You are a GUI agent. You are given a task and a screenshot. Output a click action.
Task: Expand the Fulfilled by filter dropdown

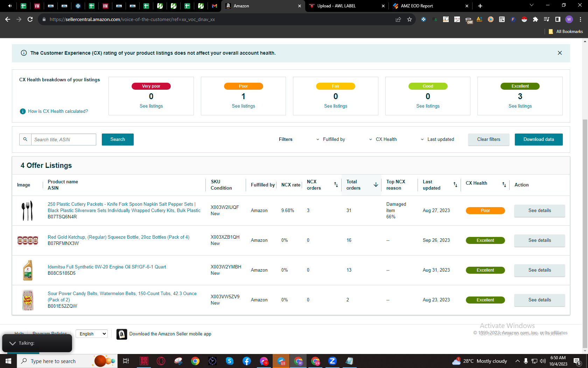click(x=330, y=139)
